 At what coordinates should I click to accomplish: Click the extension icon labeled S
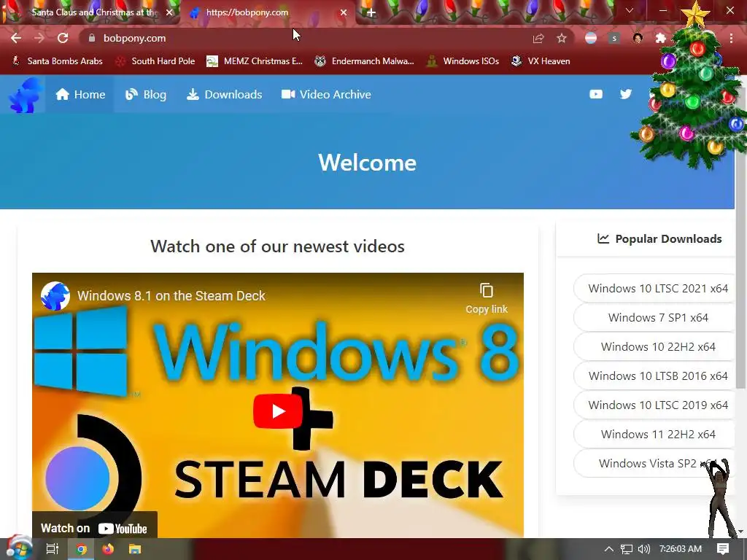point(614,38)
